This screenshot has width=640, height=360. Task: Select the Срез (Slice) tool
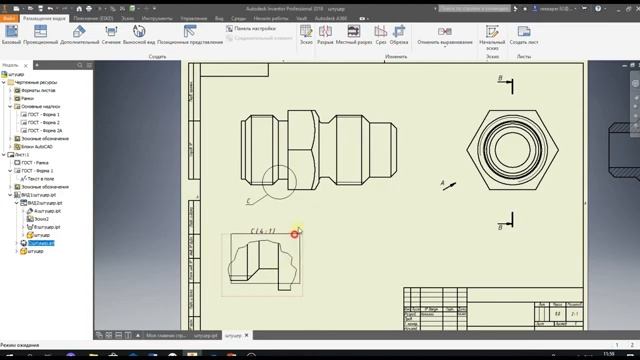click(380, 34)
